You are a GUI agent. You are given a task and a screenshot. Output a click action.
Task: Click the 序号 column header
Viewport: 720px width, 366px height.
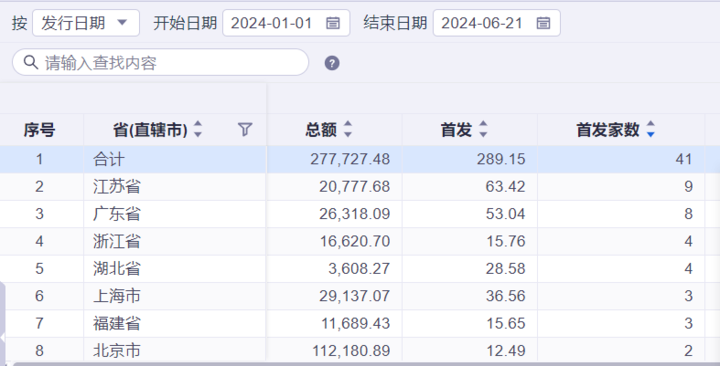(39, 130)
